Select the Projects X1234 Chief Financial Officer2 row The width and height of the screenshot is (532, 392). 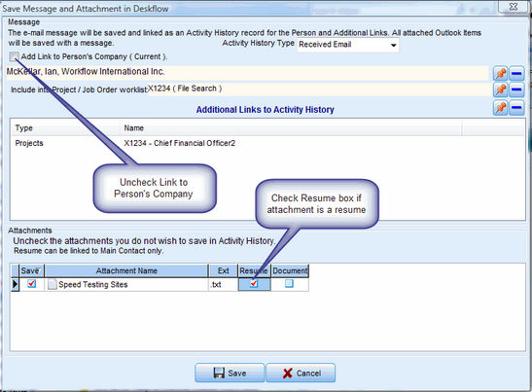pyautogui.click(x=267, y=143)
